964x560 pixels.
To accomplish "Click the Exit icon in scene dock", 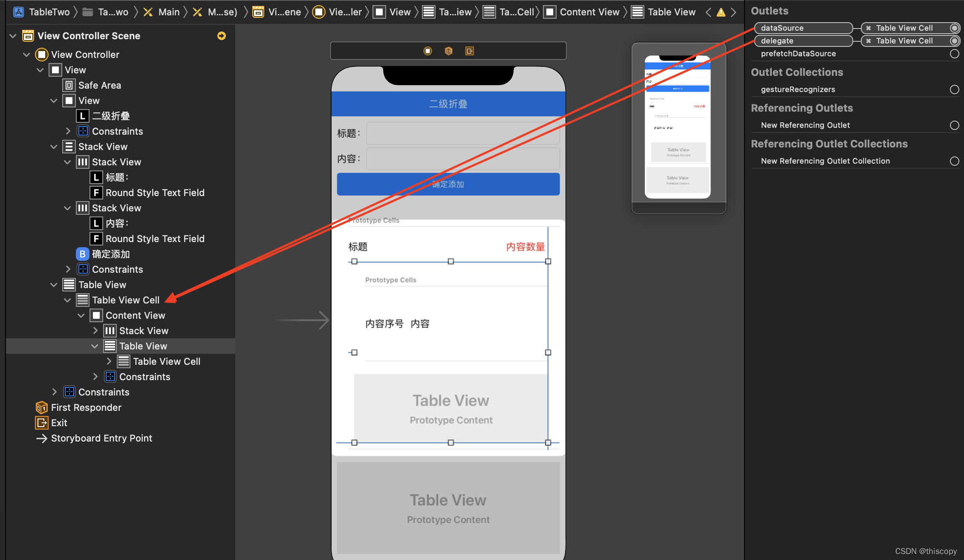I will (x=469, y=51).
